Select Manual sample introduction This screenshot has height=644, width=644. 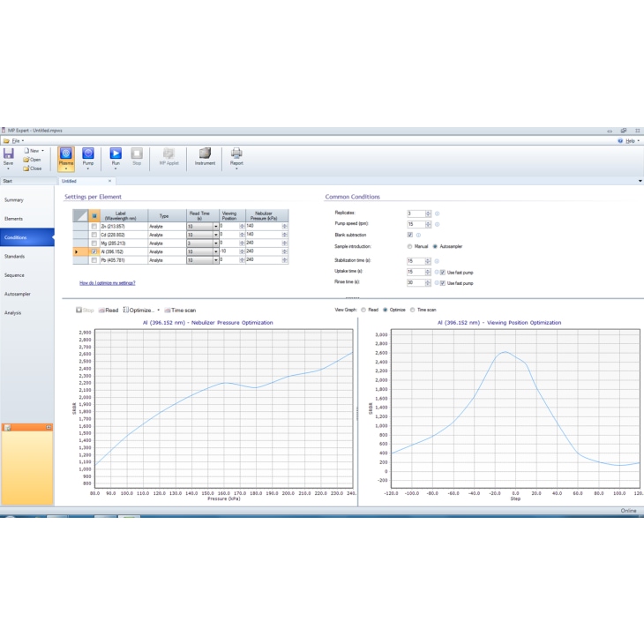(410, 247)
